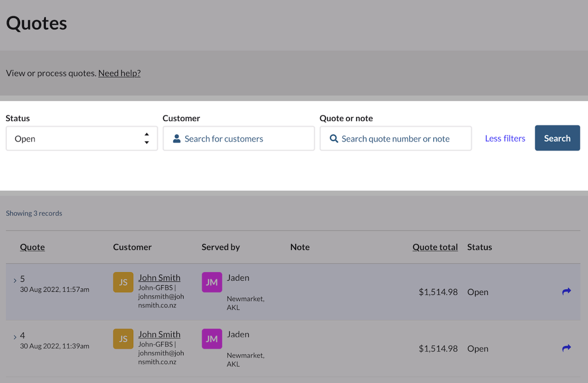Click the Less filters link

coord(505,139)
